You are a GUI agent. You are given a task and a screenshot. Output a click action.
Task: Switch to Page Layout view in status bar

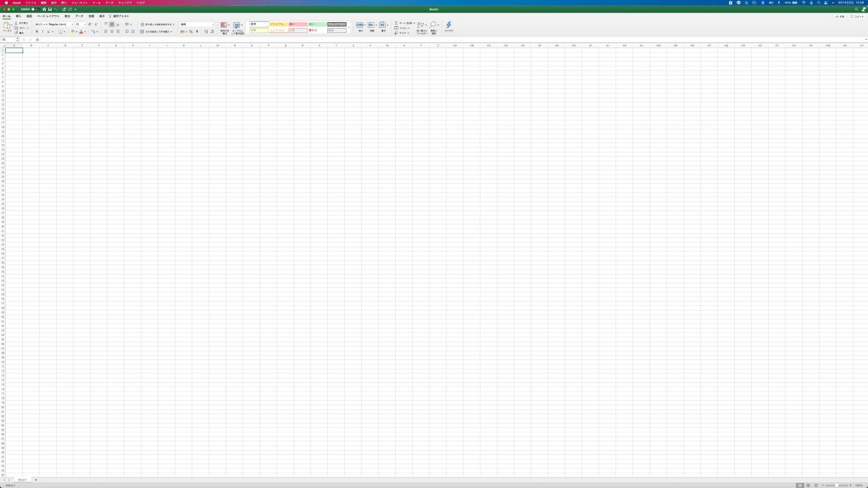[808, 485]
